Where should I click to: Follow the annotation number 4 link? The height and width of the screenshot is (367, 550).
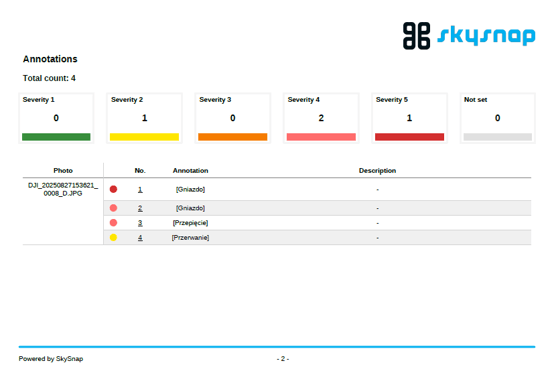point(140,238)
